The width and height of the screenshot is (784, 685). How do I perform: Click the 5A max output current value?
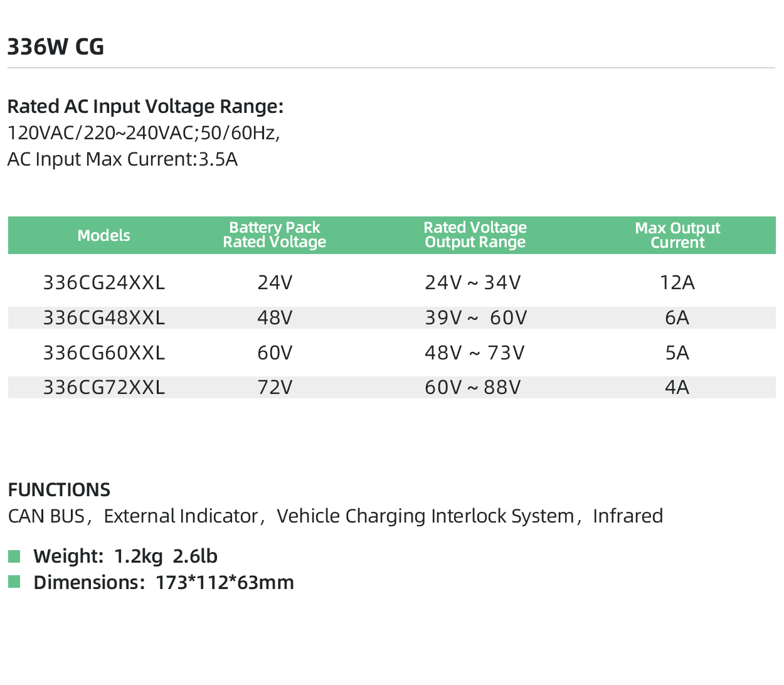[x=677, y=353]
